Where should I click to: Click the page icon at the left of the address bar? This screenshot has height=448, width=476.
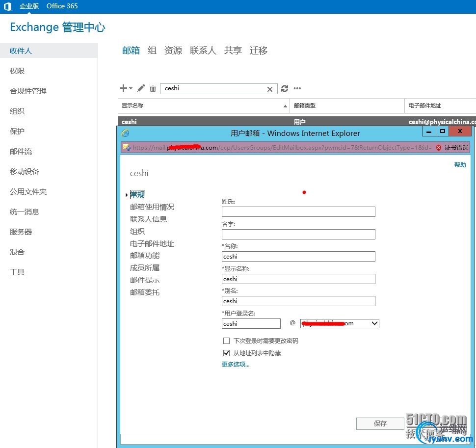click(x=127, y=148)
